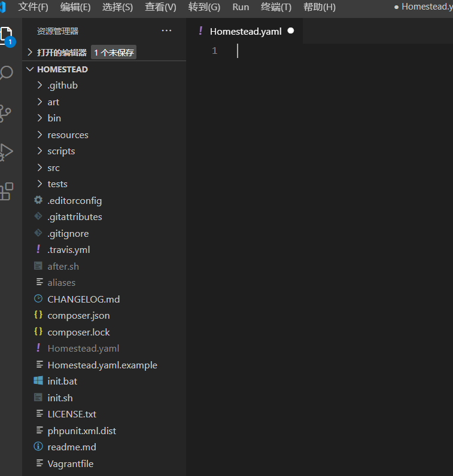Open the Extensions view icon

click(7, 191)
